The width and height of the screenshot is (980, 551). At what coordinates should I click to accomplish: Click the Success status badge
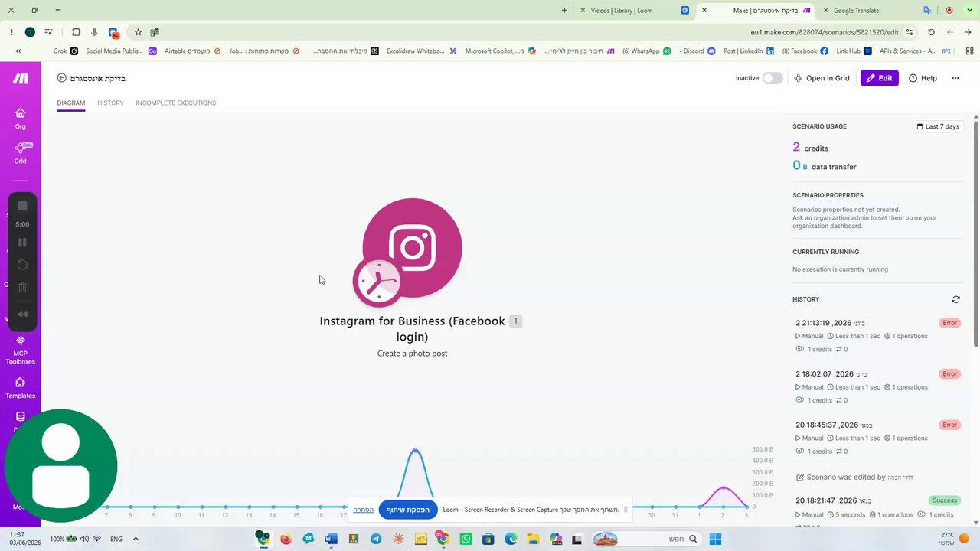pos(945,500)
